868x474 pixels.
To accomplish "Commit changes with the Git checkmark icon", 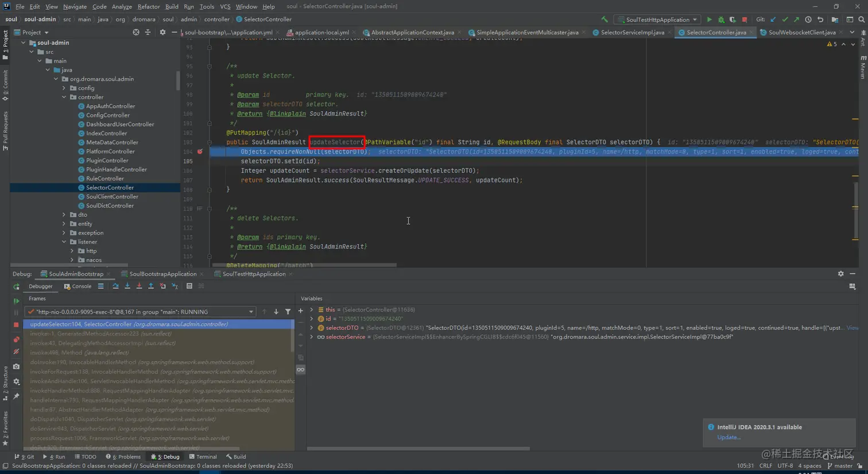I will (785, 20).
